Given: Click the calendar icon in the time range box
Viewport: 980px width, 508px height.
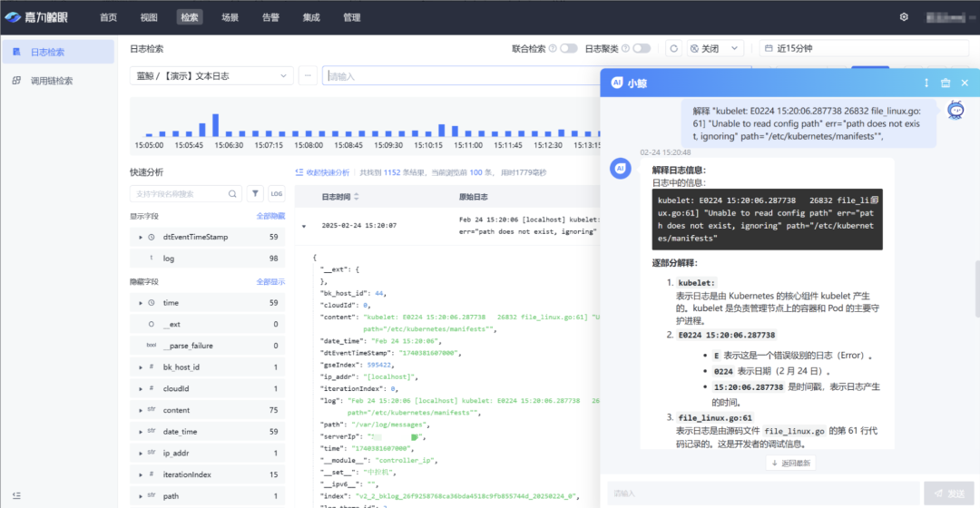Looking at the screenshot, I should coord(769,48).
